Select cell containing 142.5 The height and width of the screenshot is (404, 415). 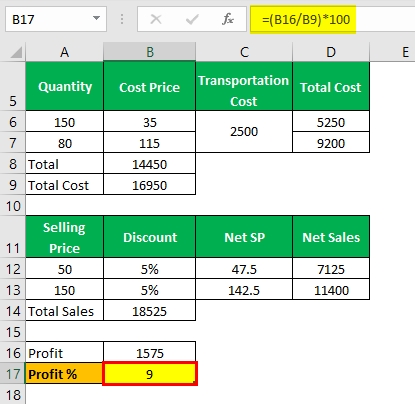244,290
